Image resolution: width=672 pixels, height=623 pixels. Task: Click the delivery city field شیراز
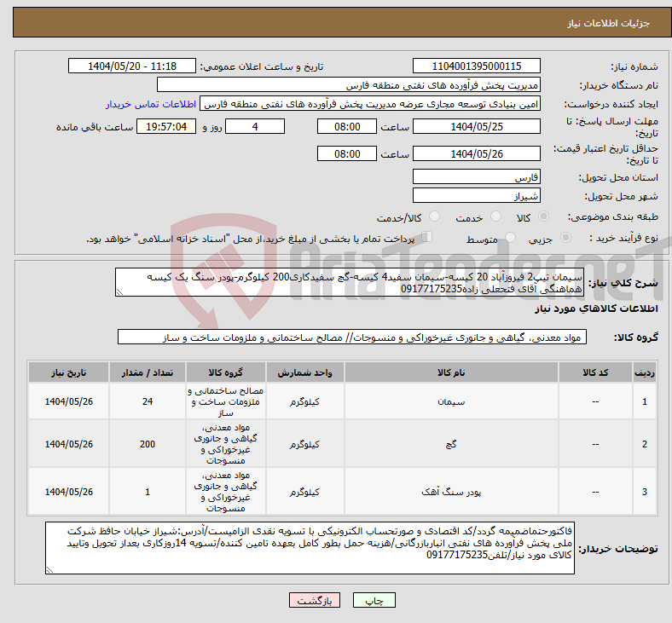[x=476, y=196]
